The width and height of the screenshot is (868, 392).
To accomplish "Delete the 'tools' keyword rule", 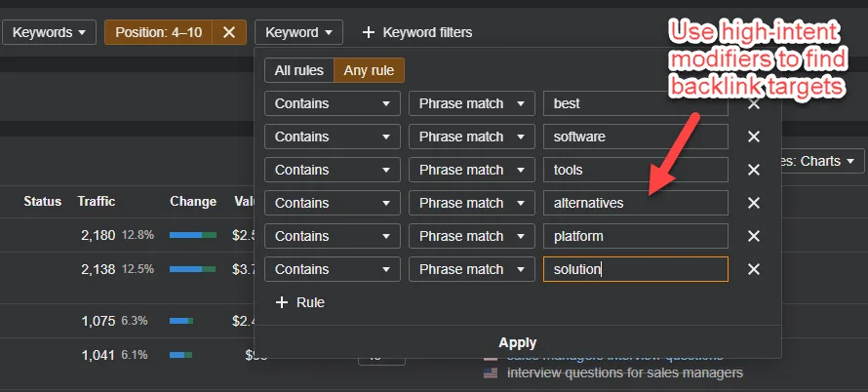I will click(754, 170).
